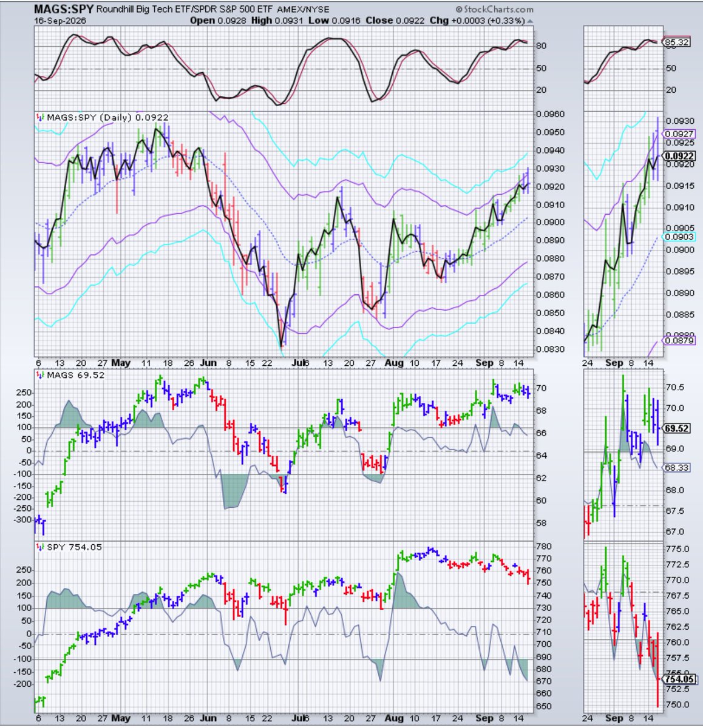This screenshot has height=728, width=703.
Task: Click the 0.0905 zoom panel axis label
Action: [679, 228]
